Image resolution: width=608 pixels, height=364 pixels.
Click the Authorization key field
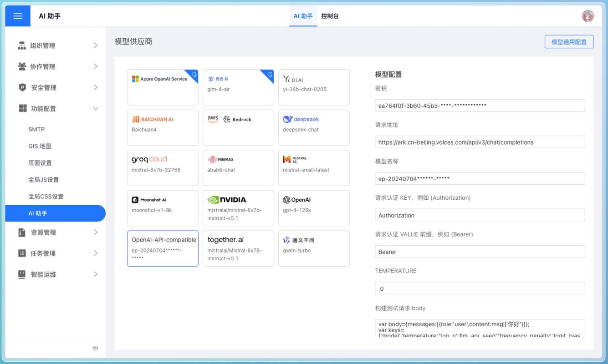point(480,215)
